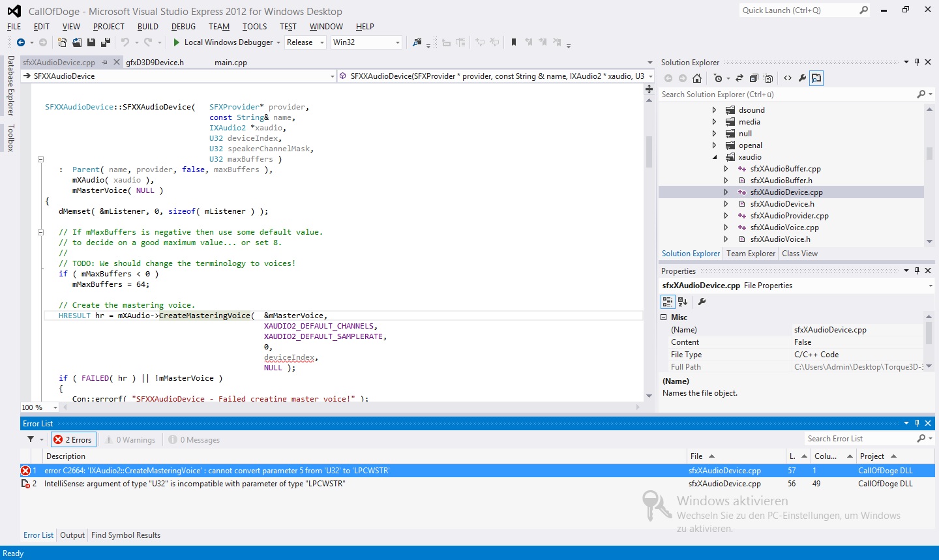Click the editor vertical scrollbar thumb
The height and width of the screenshot is (560, 939).
649,151
